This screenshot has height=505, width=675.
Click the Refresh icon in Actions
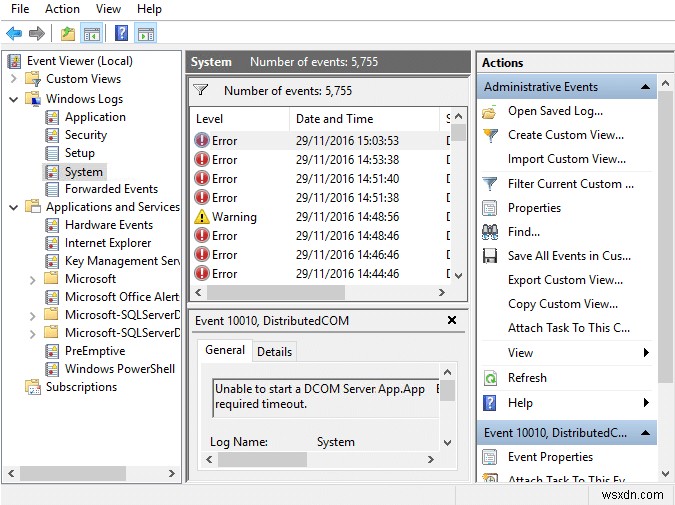pos(490,378)
